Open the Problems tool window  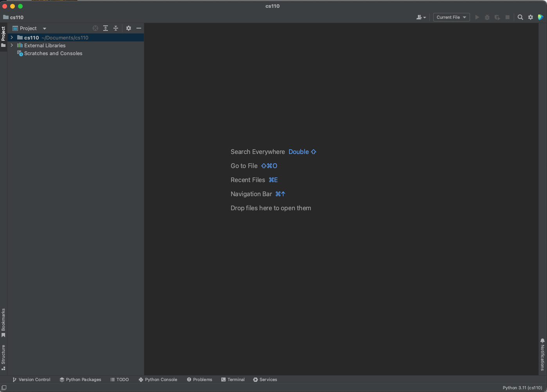pyautogui.click(x=199, y=379)
